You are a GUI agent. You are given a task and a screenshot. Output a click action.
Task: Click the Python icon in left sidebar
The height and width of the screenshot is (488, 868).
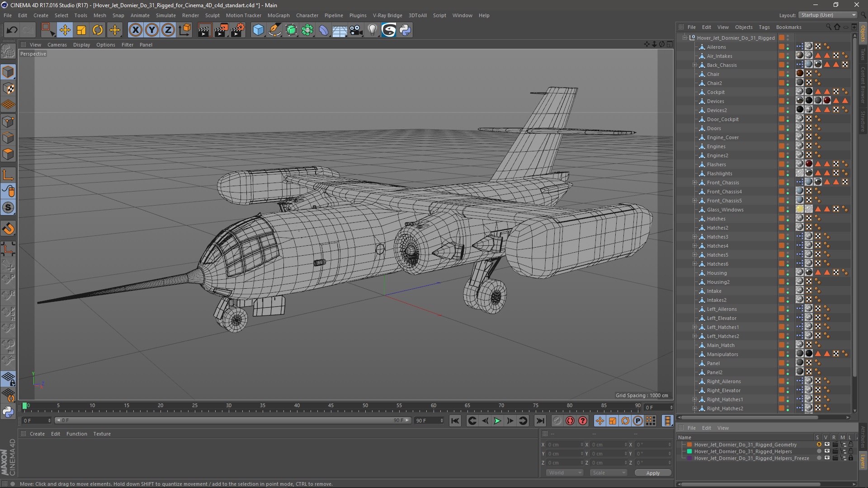[8, 412]
